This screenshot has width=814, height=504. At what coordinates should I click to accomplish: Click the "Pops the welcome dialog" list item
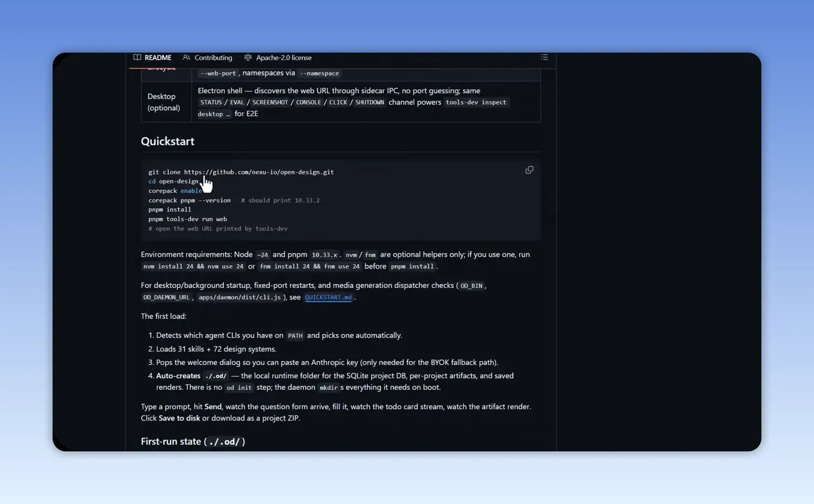(327, 362)
